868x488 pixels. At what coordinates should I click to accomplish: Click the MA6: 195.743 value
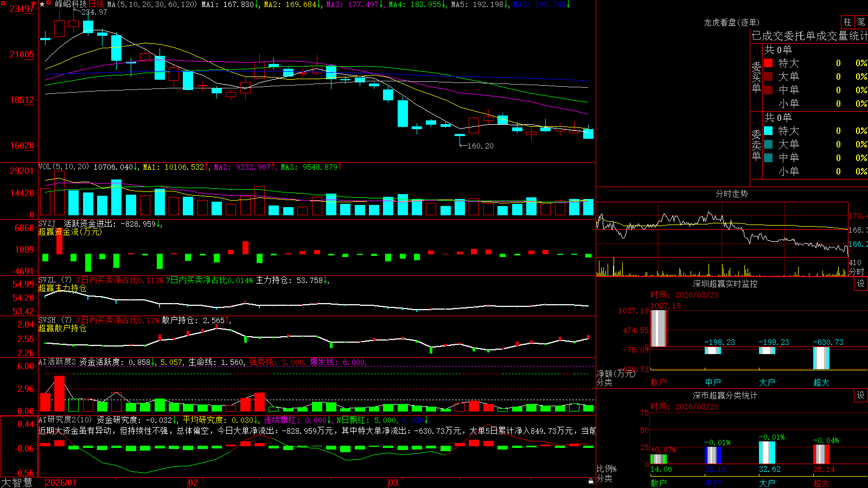point(541,4)
